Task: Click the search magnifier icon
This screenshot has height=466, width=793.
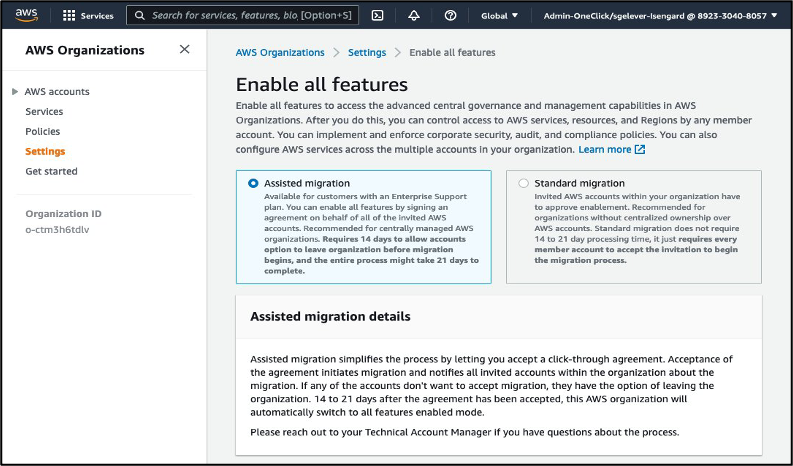Action: [x=140, y=16]
